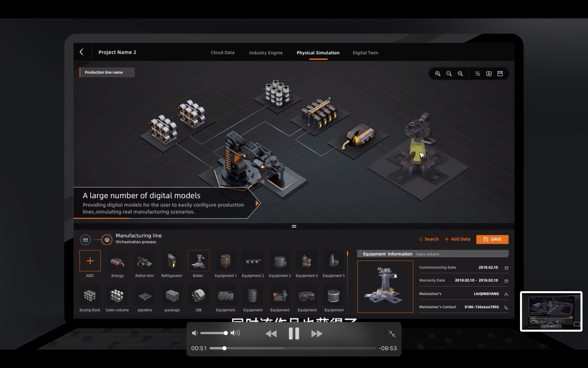Click the remaining time -09:53
This screenshot has width=588, height=368.
(x=387, y=348)
